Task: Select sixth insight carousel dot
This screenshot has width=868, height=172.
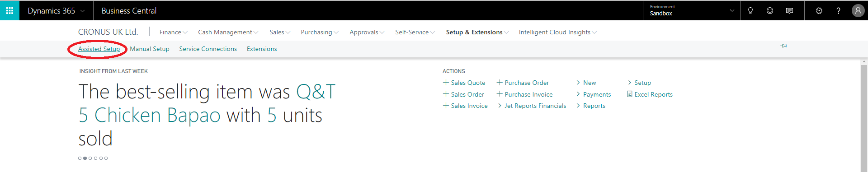Action: [106, 158]
